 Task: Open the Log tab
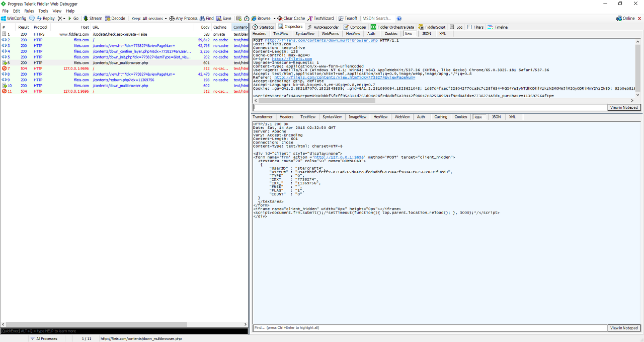[x=456, y=27]
